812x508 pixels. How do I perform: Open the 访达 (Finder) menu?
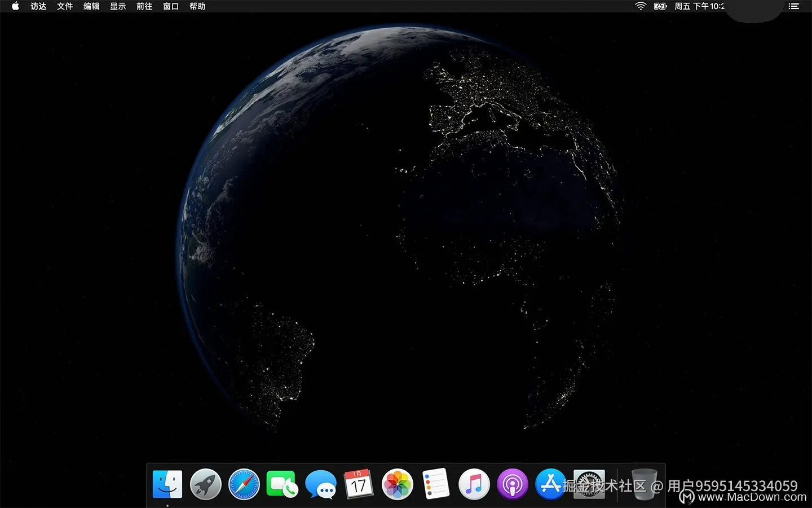(38, 6)
